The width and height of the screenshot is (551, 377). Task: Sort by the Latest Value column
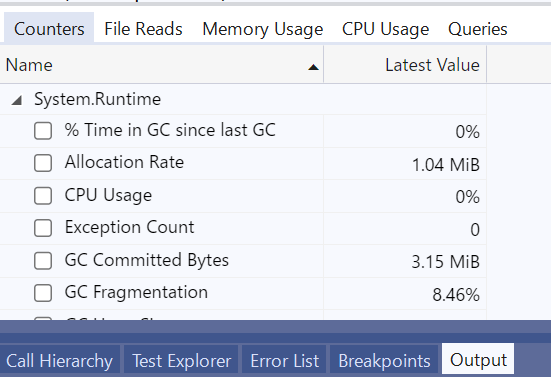pyautogui.click(x=405, y=65)
